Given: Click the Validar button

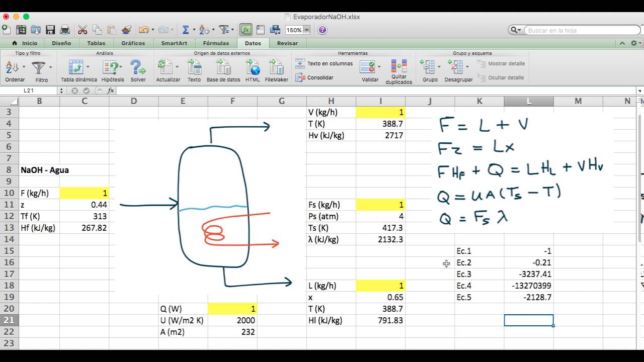Looking at the screenshot, I should 370,71.
